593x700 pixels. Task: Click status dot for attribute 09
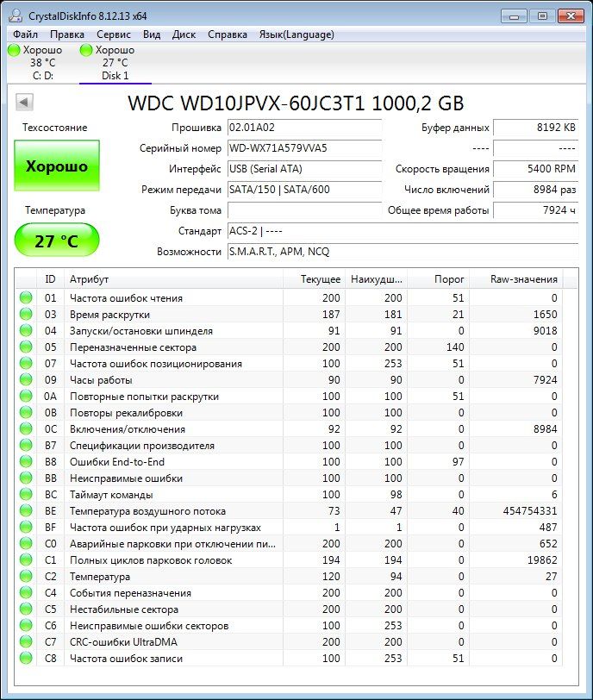pos(26,380)
